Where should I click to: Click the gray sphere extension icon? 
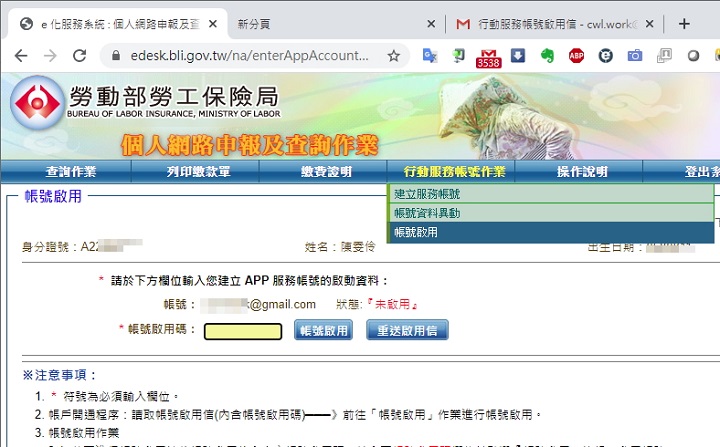coord(693,56)
